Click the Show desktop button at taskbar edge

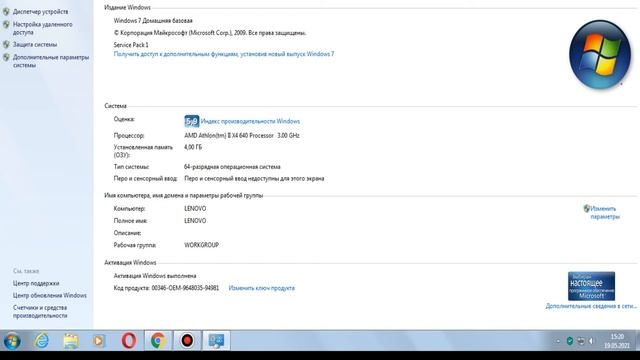637,340
